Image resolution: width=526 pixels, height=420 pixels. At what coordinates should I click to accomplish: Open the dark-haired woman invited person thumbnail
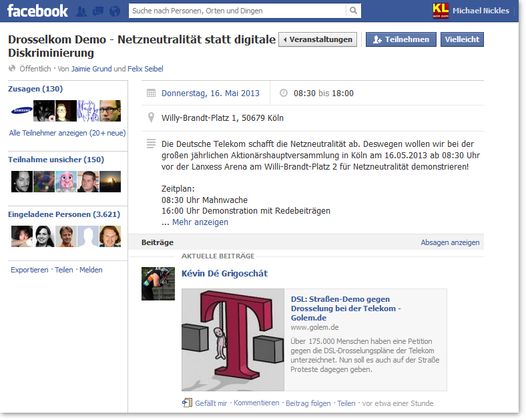pos(44,236)
